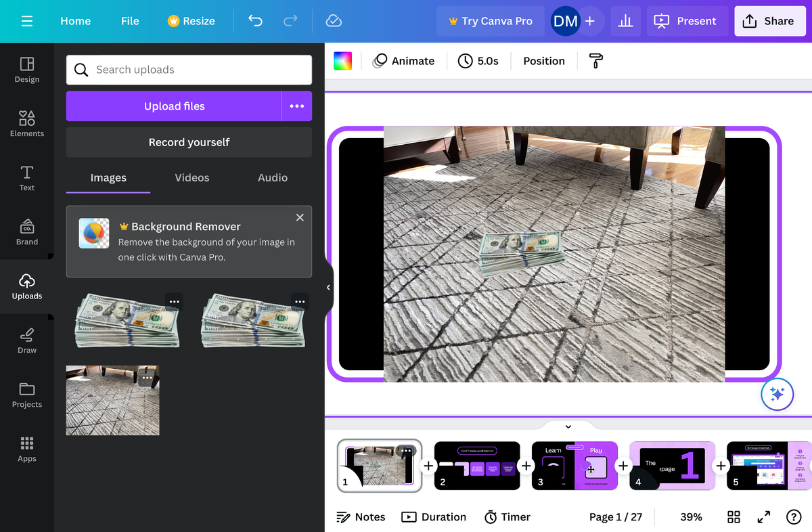Screen dimensions: 812x532
Task: Open the File menu
Action: [130, 21]
